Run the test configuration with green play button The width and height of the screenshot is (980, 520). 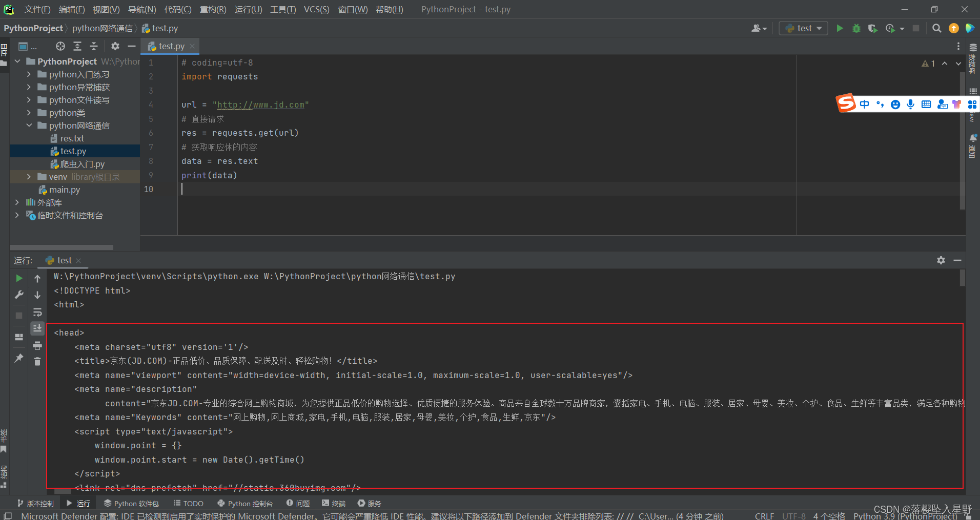pyautogui.click(x=840, y=28)
